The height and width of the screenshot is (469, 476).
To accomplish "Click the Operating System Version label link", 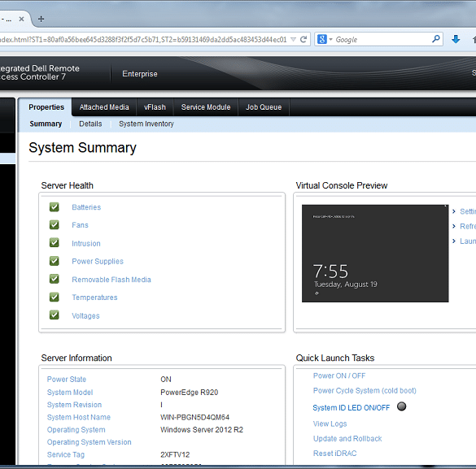I will click(90, 442).
